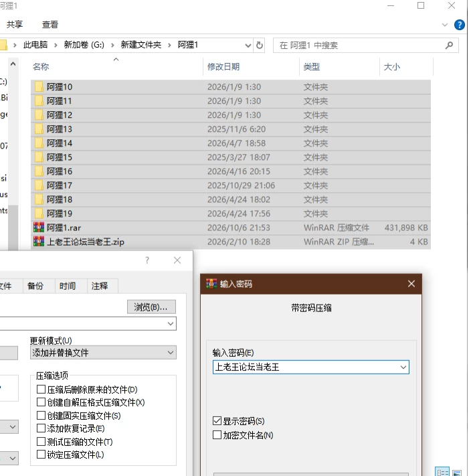Click the 阿狸18 folder icon
The width and height of the screenshot is (469, 476).
coord(39,200)
